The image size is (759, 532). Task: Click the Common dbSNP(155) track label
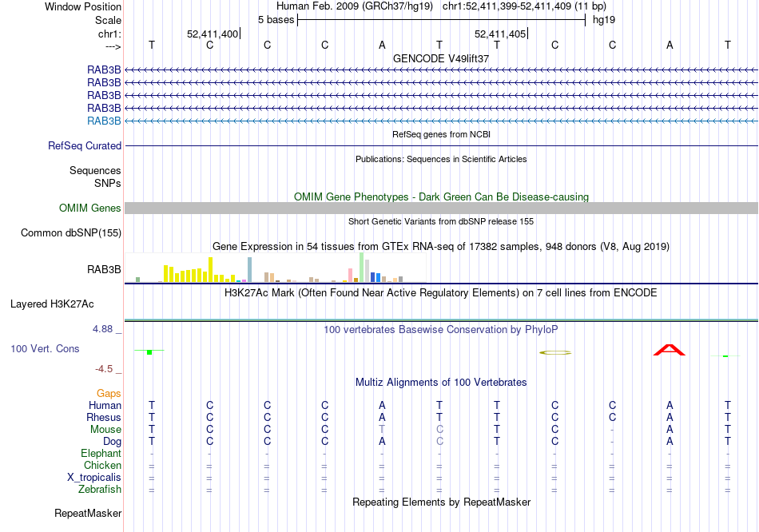point(71,232)
